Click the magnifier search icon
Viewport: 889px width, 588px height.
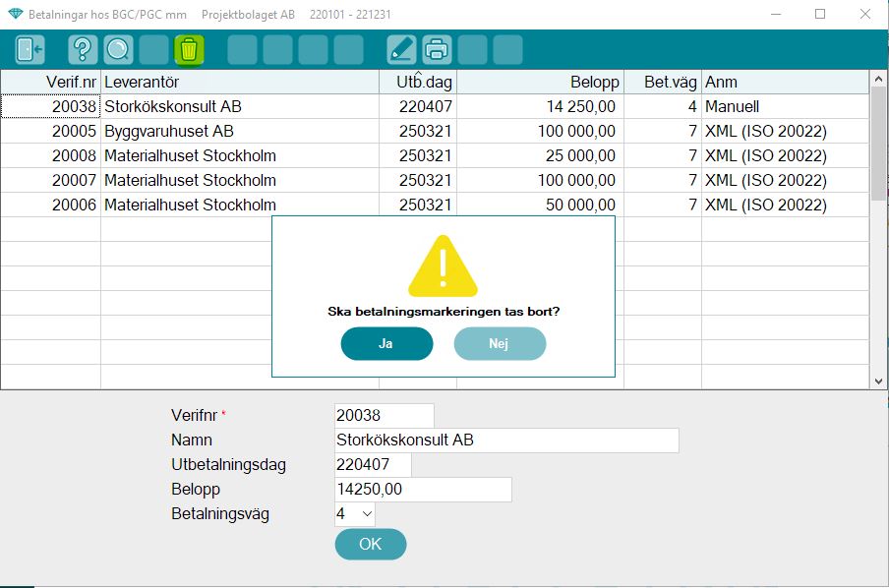point(118,50)
